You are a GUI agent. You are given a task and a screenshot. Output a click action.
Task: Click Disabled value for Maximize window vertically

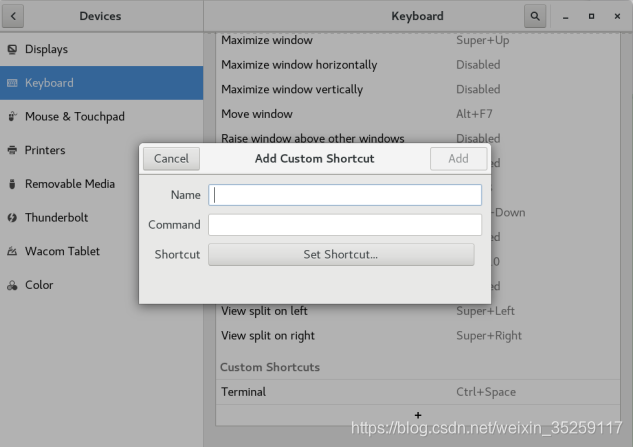point(478,89)
